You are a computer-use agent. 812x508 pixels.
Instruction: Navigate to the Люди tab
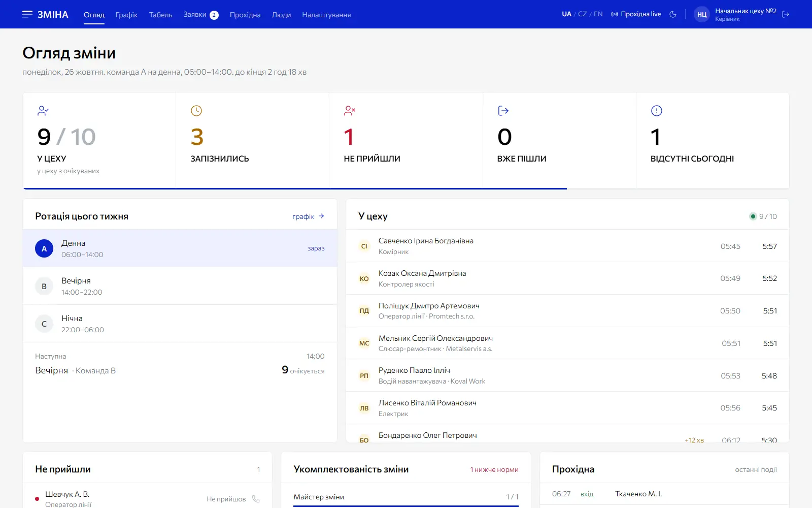(x=281, y=15)
